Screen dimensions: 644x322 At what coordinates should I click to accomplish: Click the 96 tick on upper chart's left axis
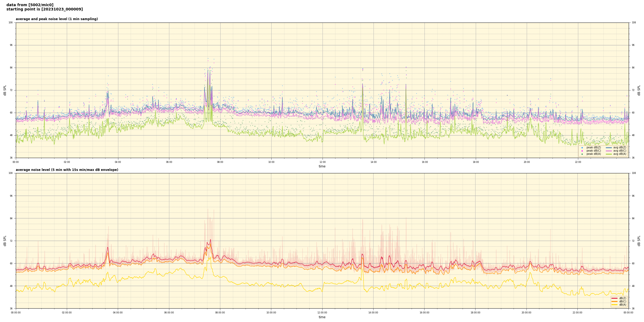click(11, 45)
